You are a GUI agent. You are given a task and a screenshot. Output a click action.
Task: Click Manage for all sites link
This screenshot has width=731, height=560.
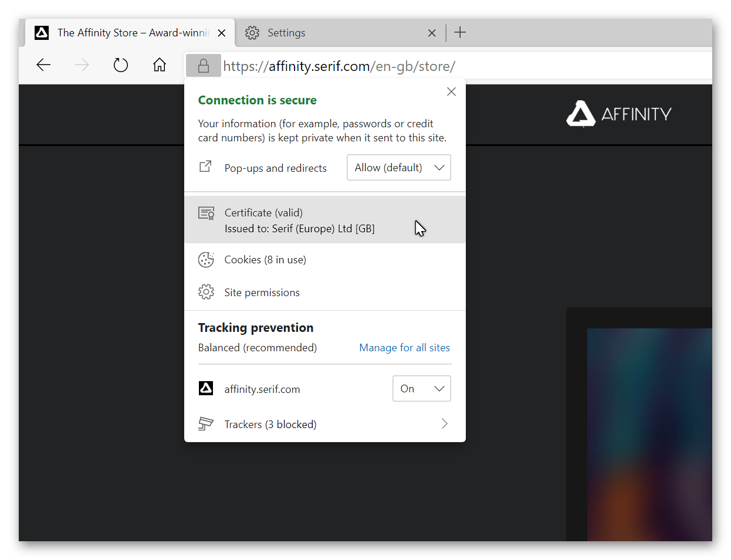[404, 348]
